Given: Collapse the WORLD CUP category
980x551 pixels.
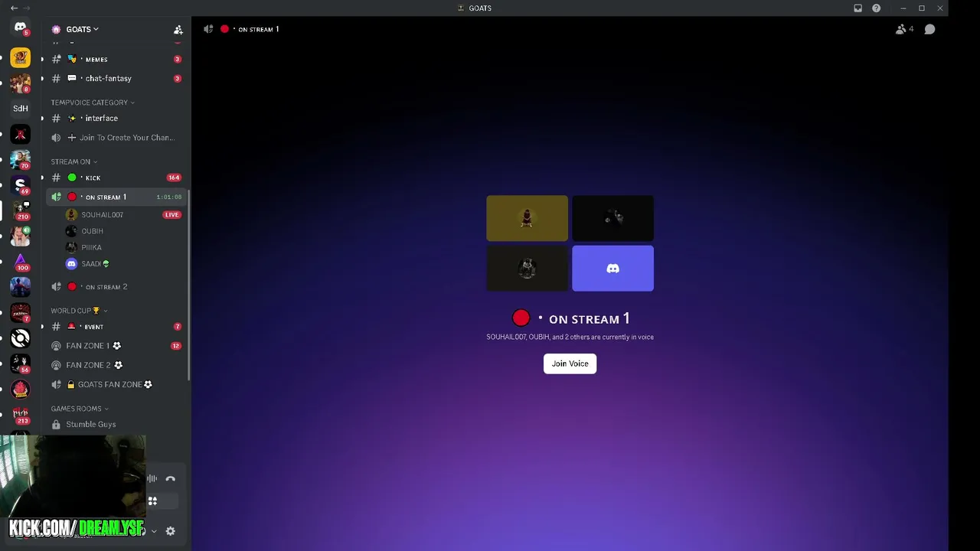Looking at the screenshot, I should 79,311.
